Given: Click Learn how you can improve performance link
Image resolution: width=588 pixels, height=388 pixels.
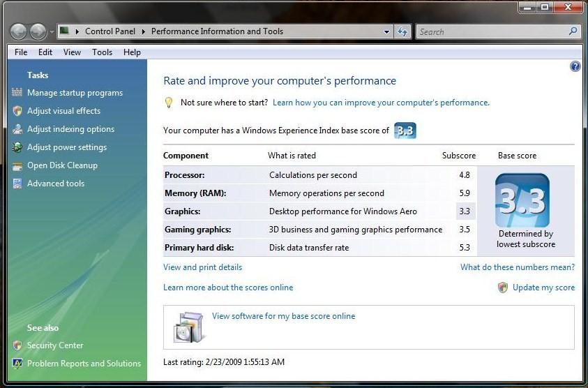Looking at the screenshot, I should 381,103.
